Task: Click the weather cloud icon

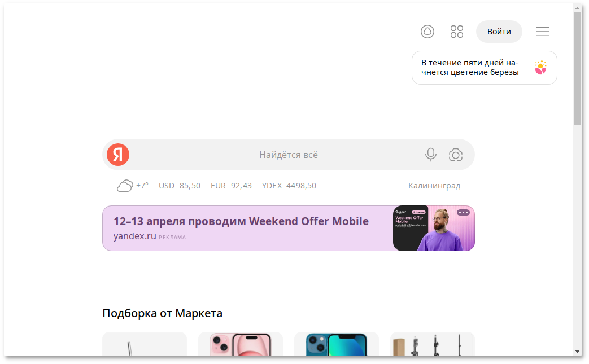Action: point(125,186)
